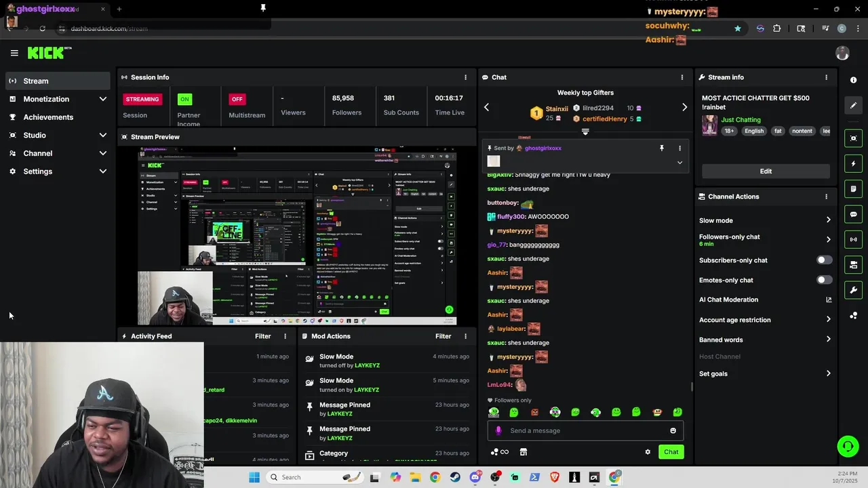Expand the Monetization menu chevron

pyautogui.click(x=102, y=99)
